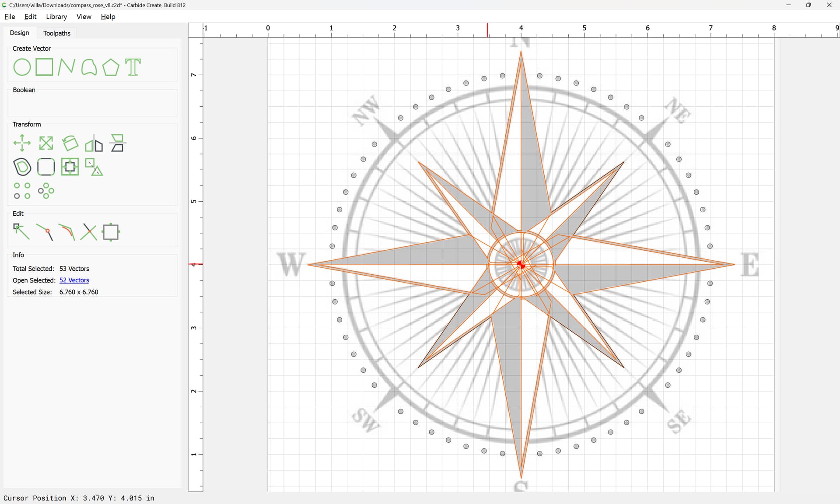The image size is (840, 504).
Task: Select the Circle vector tool
Action: (x=22, y=67)
